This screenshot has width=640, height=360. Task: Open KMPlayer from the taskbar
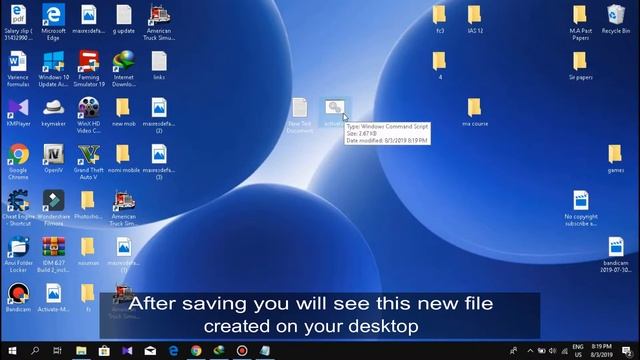(x=127, y=351)
